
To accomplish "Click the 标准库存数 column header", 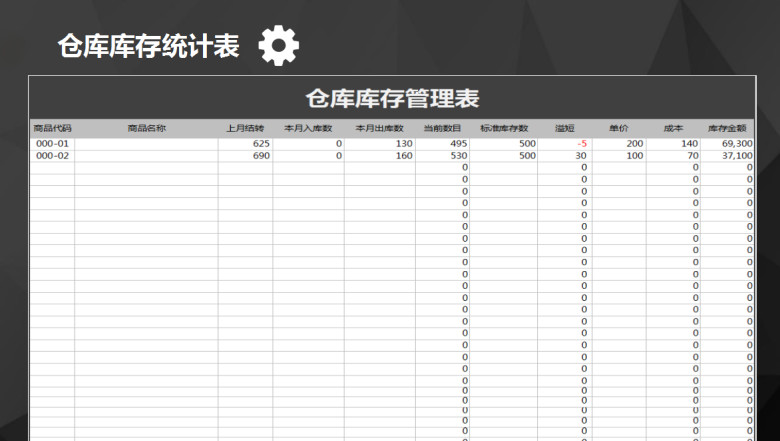I will tap(503, 128).
